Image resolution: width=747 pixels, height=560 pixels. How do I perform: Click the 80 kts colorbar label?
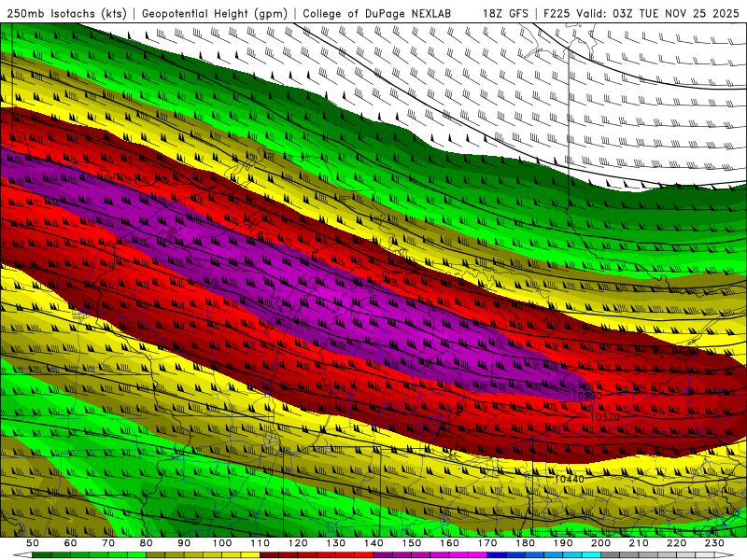pyautogui.click(x=147, y=543)
